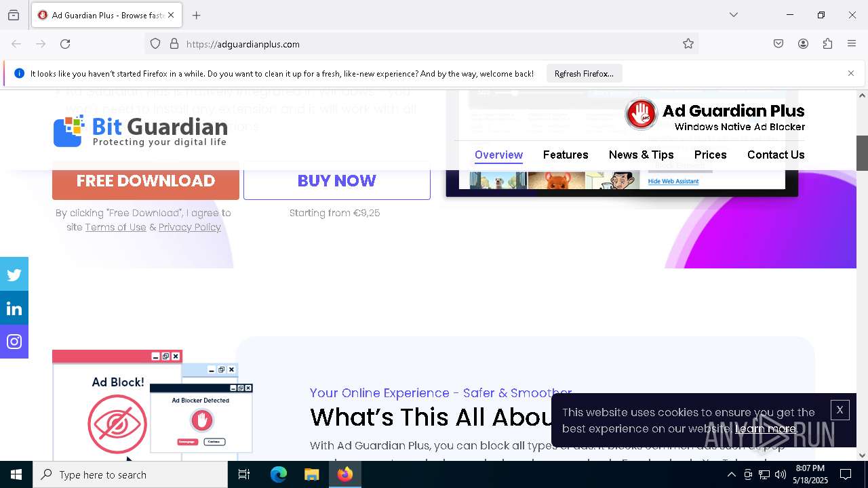Click Hide Web Assistant link

click(673, 182)
